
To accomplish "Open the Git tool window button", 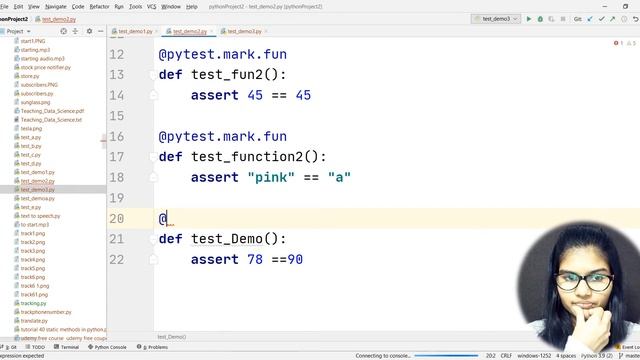I will (9, 347).
